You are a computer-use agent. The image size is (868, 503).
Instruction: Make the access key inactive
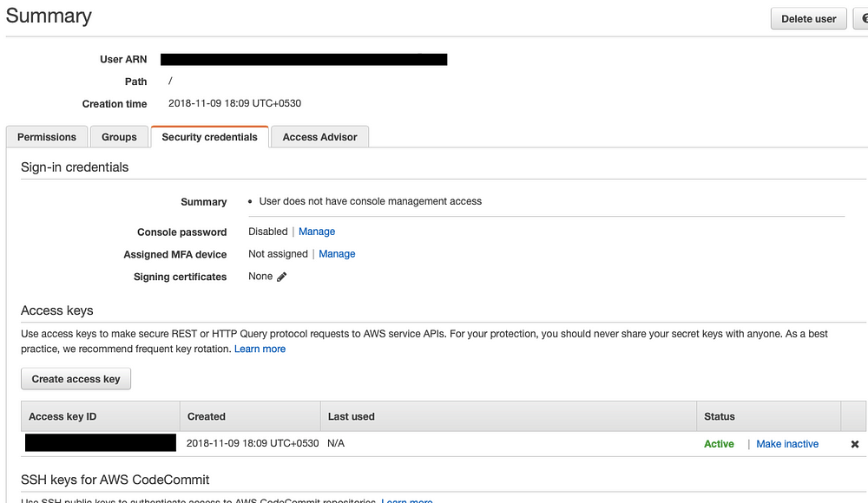click(787, 444)
